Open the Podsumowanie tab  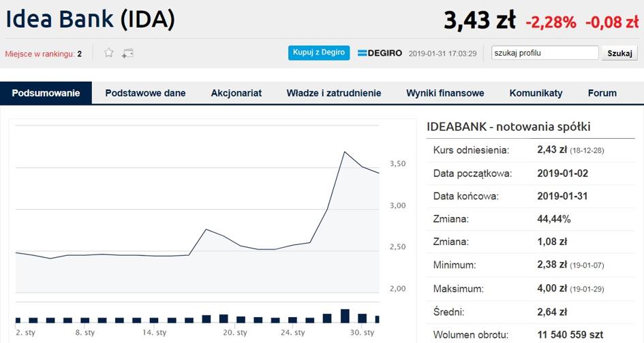46,93
